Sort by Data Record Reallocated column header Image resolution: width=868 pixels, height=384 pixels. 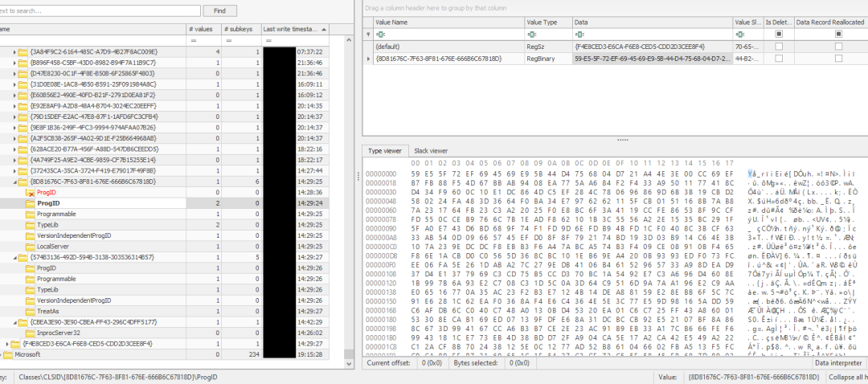click(830, 22)
